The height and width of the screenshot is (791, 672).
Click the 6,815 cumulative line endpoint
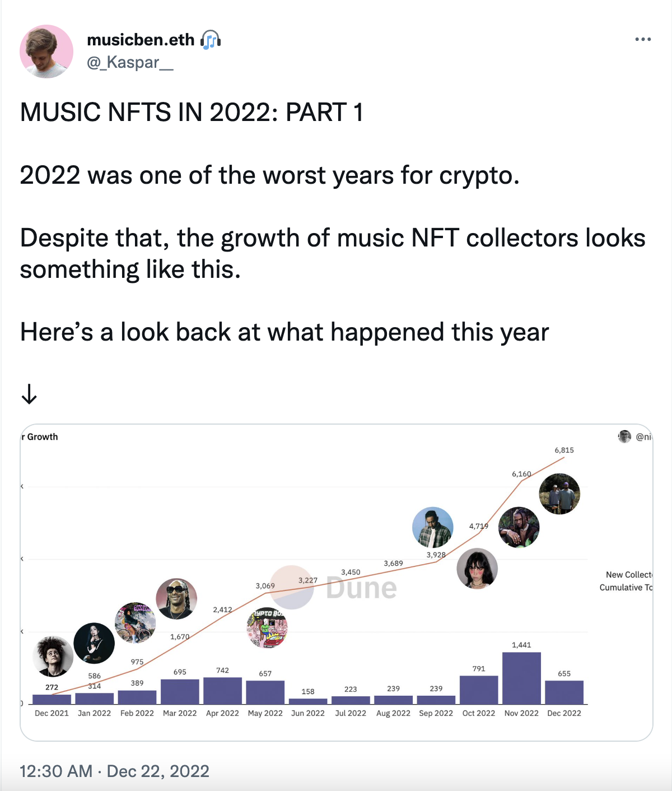pyautogui.click(x=564, y=458)
